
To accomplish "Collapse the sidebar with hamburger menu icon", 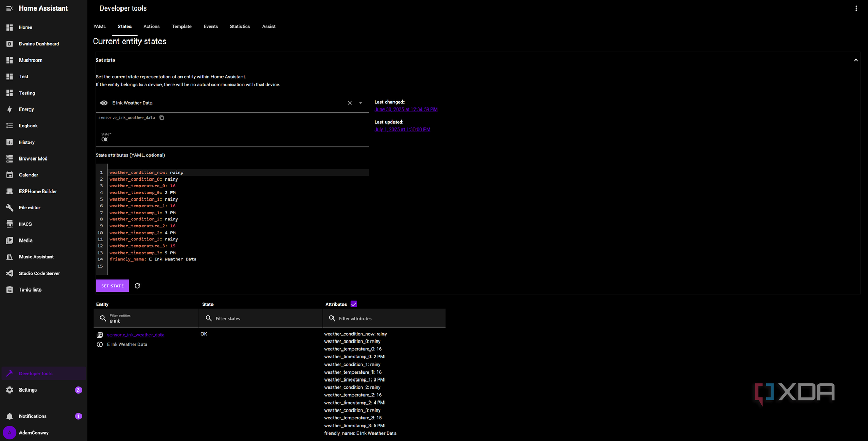I will [9, 8].
